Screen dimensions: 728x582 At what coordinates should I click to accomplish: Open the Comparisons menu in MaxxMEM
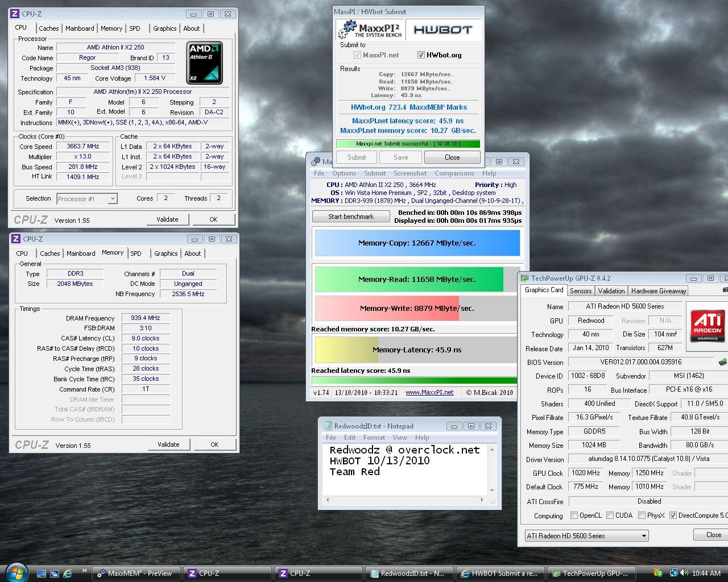coord(454,173)
